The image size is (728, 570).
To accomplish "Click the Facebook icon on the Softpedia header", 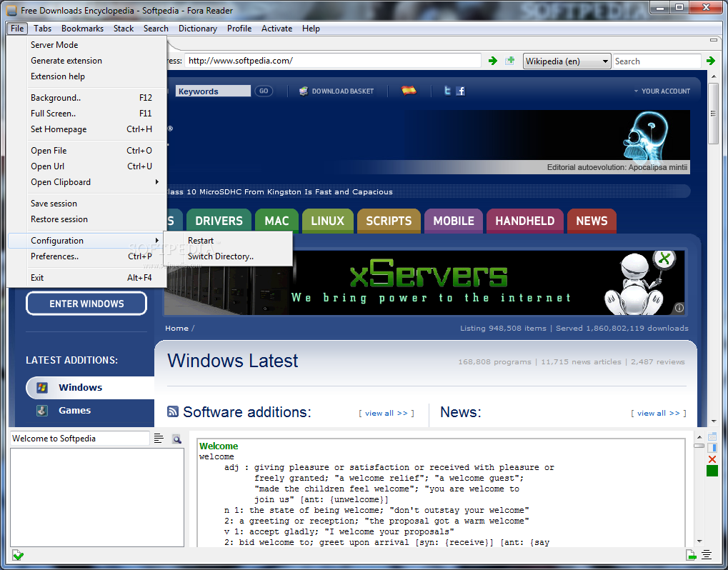I will [x=461, y=91].
